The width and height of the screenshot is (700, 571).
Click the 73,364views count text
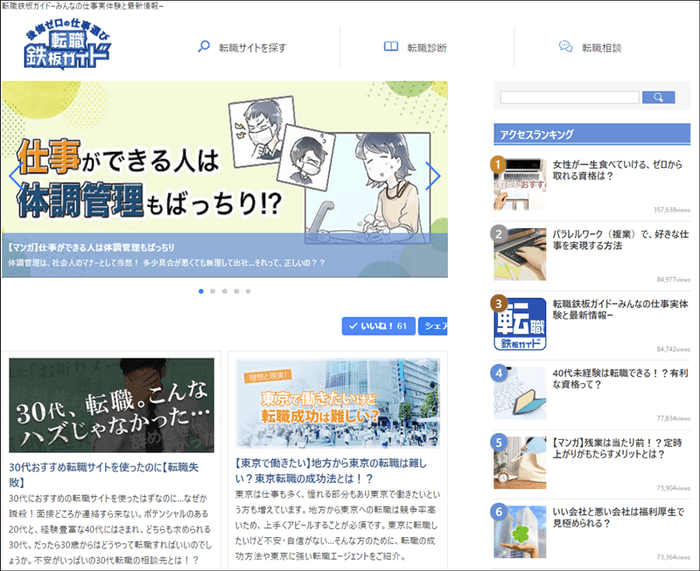pyautogui.click(x=673, y=557)
